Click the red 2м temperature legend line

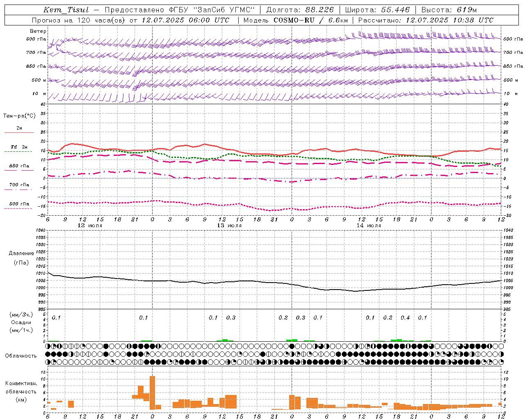tap(19, 133)
